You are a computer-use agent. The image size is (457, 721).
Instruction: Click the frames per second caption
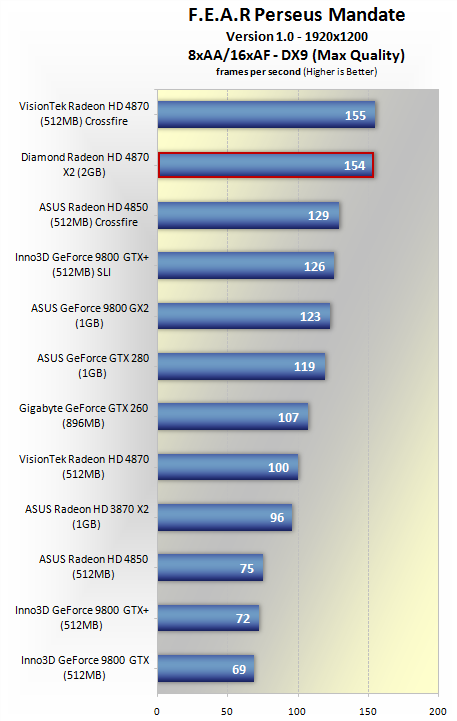pyautogui.click(x=297, y=72)
